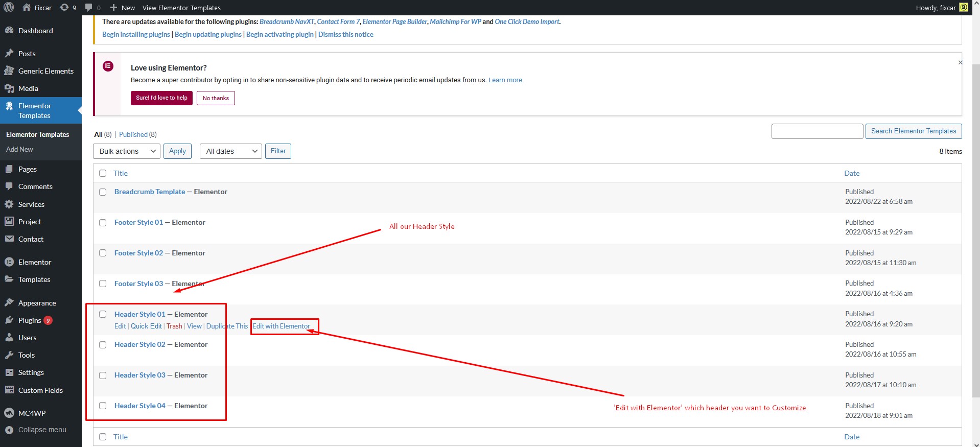The height and width of the screenshot is (447, 980).
Task: Click the Elementor logo icon in sidebar
Action: tap(9, 262)
